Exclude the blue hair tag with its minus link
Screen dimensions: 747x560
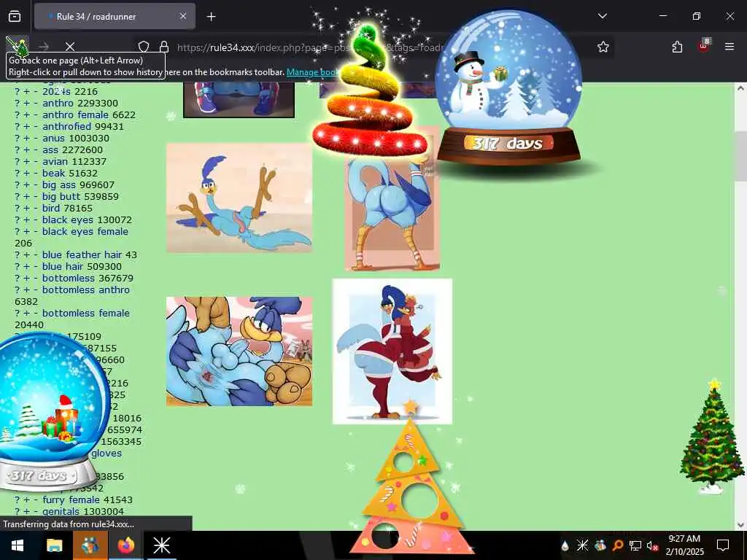(x=36, y=267)
